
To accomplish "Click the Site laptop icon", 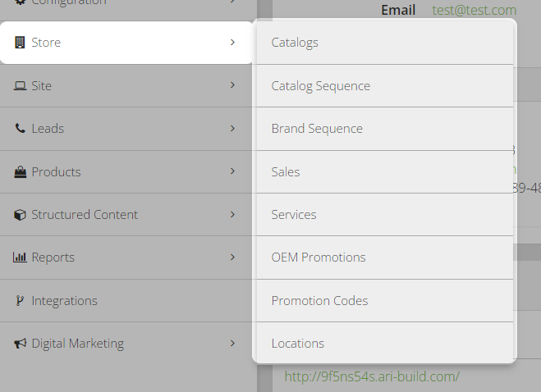I will pyautogui.click(x=20, y=85).
